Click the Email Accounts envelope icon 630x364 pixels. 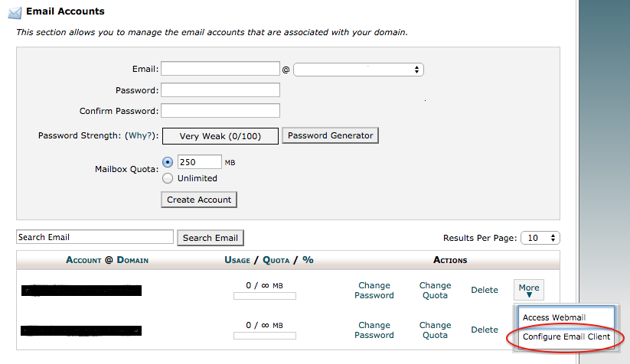coord(15,12)
